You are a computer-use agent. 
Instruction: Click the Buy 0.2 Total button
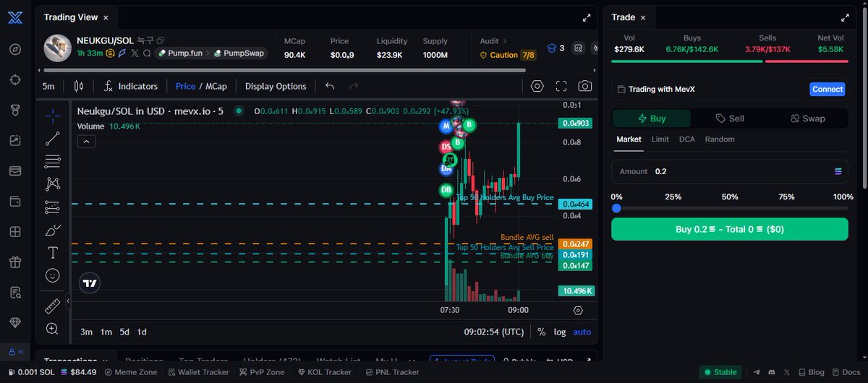pyautogui.click(x=730, y=229)
